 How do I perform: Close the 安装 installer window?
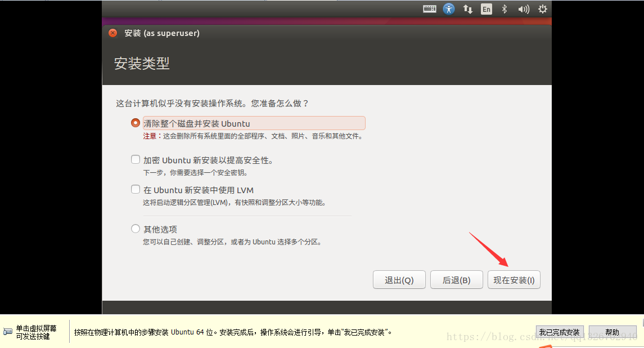pyautogui.click(x=113, y=33)
